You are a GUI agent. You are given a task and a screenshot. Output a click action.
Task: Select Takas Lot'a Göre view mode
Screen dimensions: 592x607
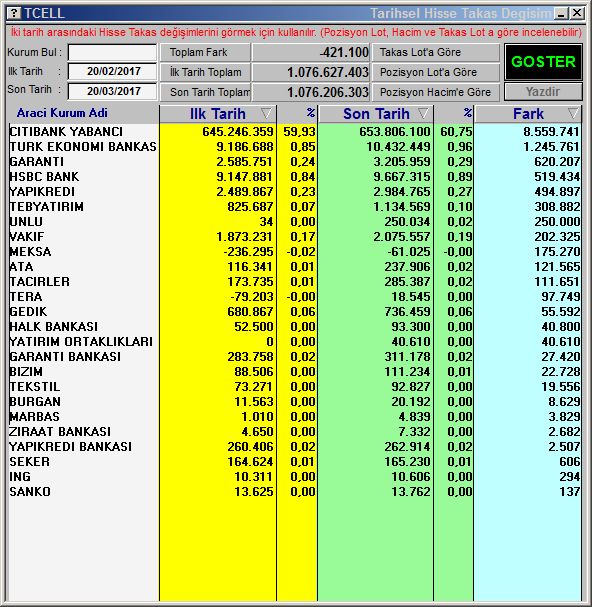436,52
